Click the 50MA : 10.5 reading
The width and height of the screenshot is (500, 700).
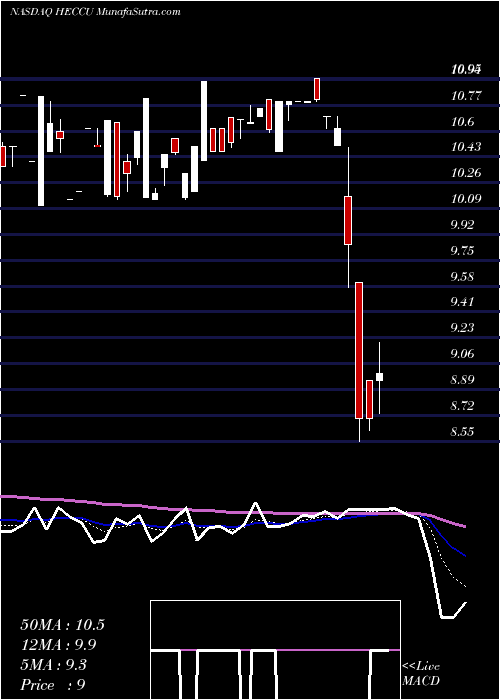(x=62, y=625)
